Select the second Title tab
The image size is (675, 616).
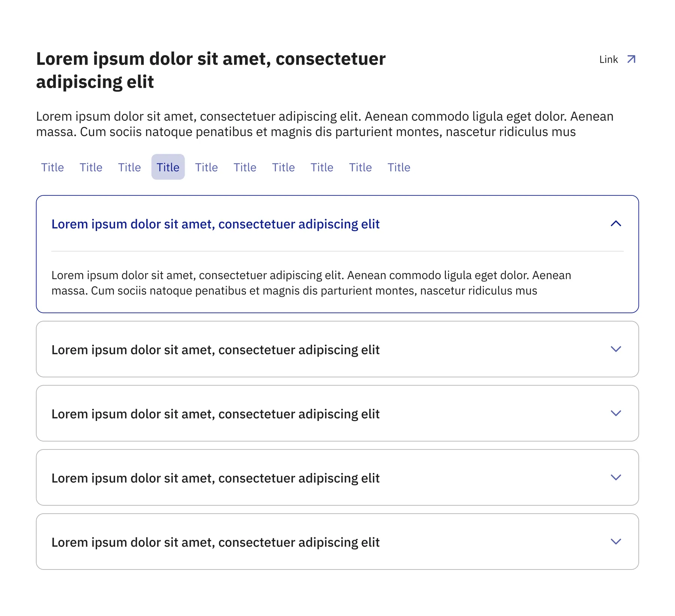coord(91,167)
